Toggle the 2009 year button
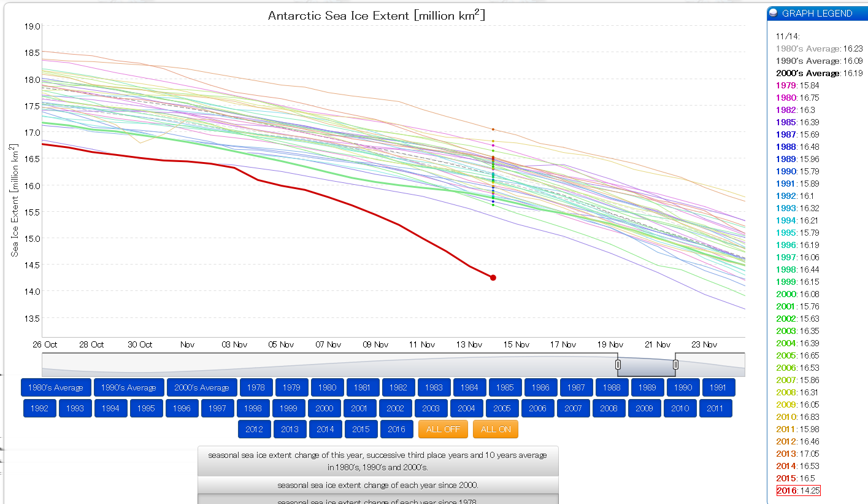The width and height of the screenshot is (868, 504). point(644,408)
